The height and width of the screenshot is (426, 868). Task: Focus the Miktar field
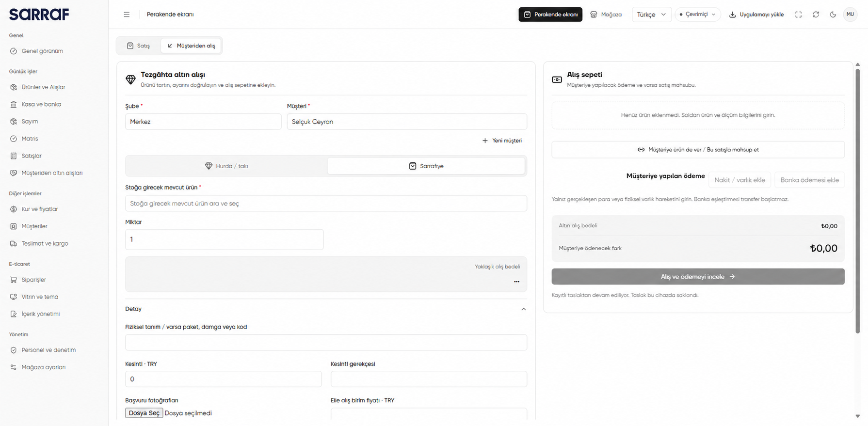(x=224, y=239)
